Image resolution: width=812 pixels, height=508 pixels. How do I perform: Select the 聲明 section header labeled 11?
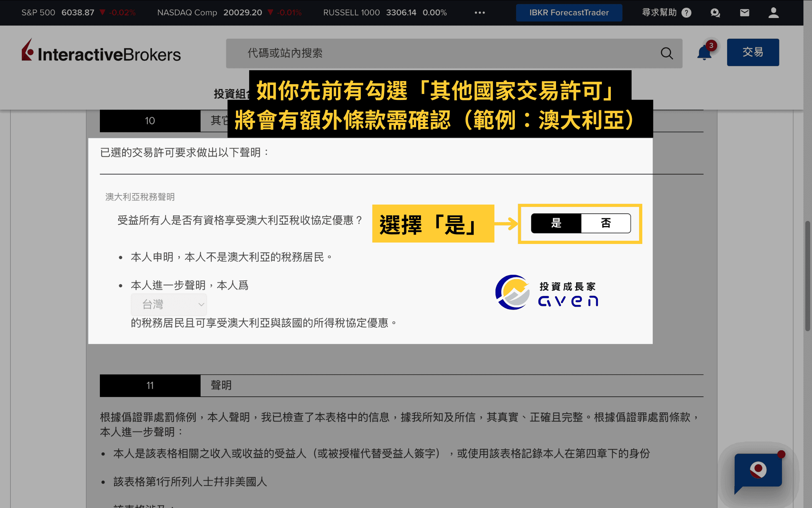point(221,386)
